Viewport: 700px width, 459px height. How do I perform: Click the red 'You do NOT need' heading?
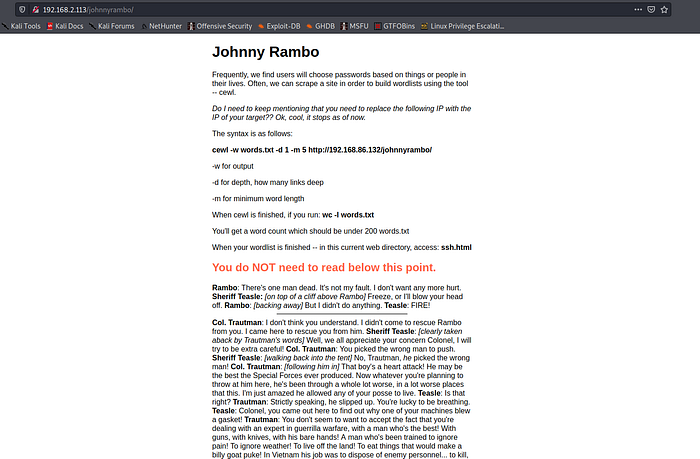point(323,267)
